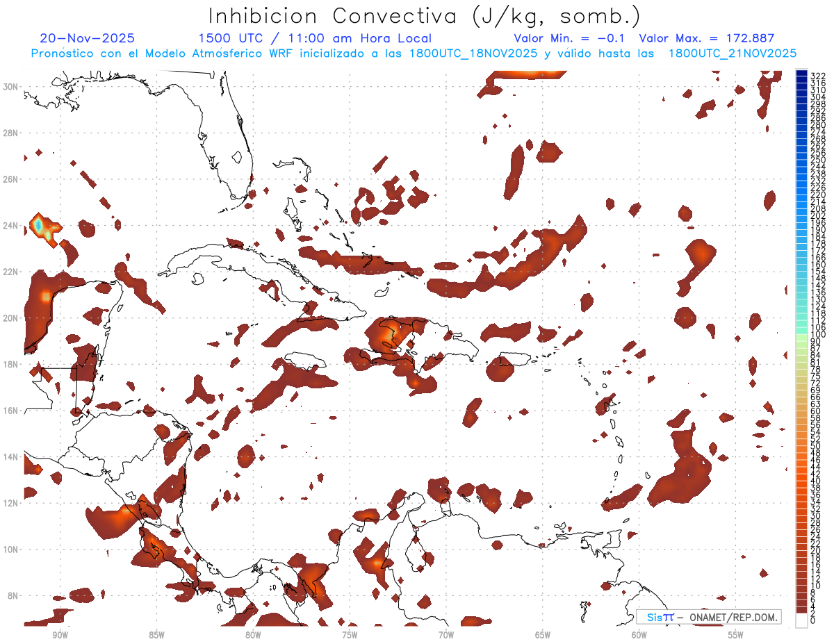Click the '30N' latitude label
This screenshot has height=644, width=834.
click(11, 86)
